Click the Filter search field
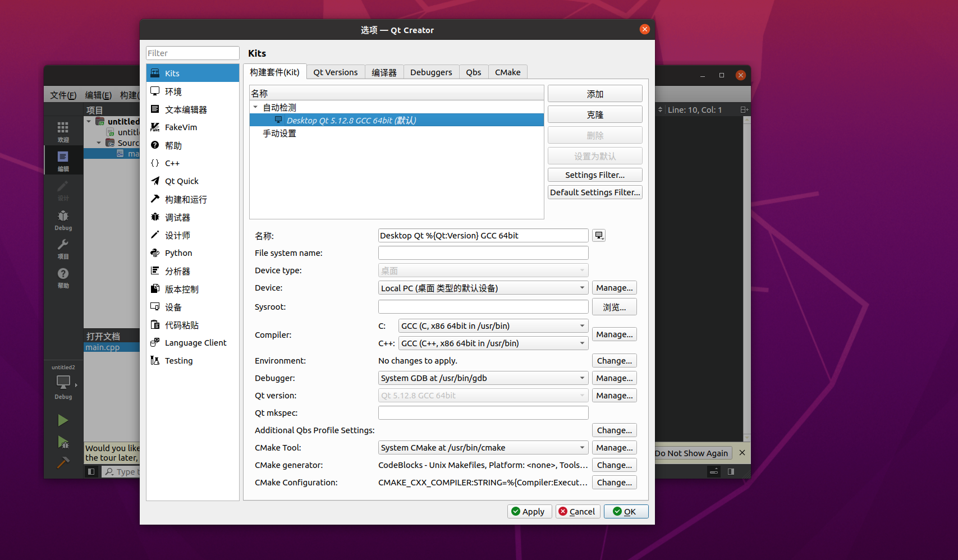 192,53
